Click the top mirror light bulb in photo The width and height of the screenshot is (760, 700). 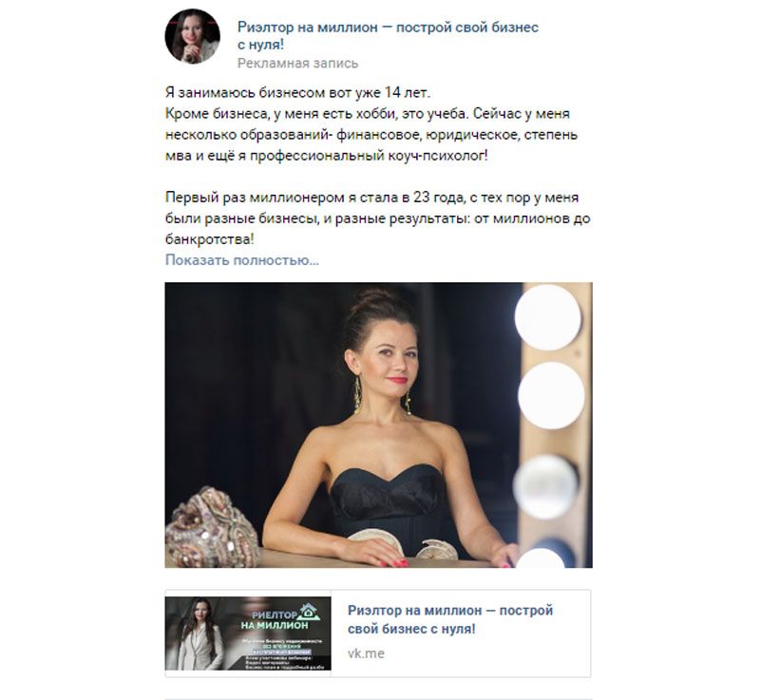(x=547, y=317)
